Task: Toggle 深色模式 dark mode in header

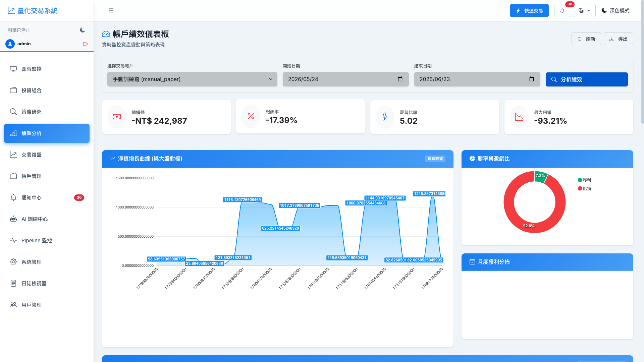Action: pos(615,11)
